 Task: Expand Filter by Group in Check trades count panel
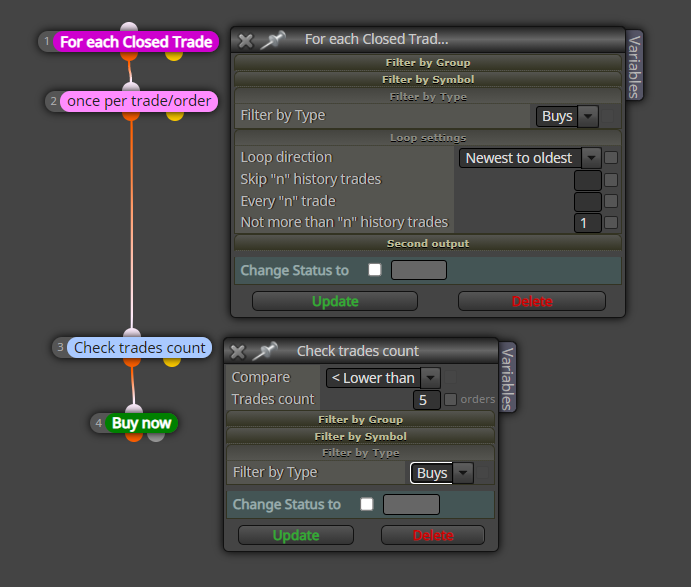360,420
